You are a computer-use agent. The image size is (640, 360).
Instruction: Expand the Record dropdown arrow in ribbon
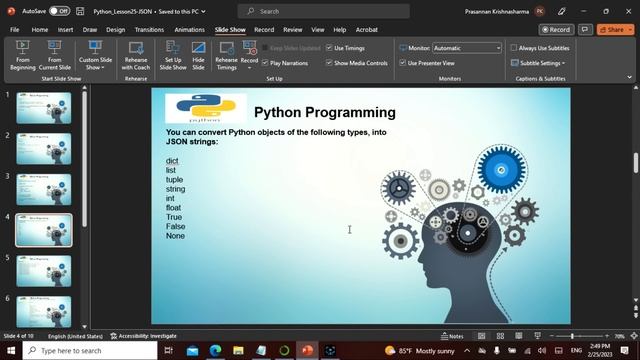(x=249, y=68)
